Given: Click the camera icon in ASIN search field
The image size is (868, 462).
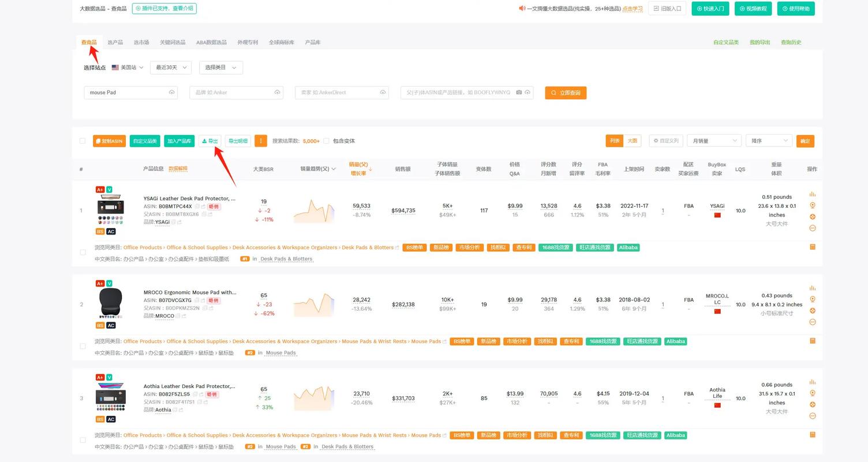Looking at the screenshot, I should [x=519, y=92].
